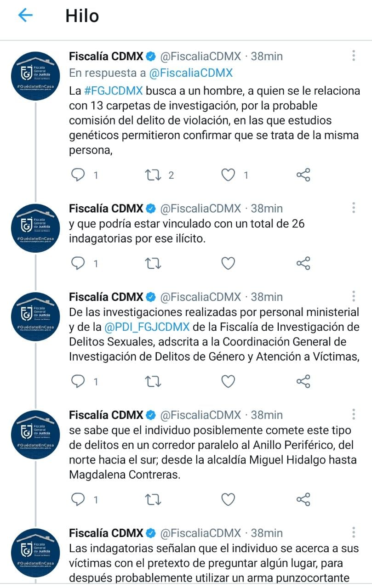
Task: Like the '26 indagatorias' tweet
Action: coord(228,263)
